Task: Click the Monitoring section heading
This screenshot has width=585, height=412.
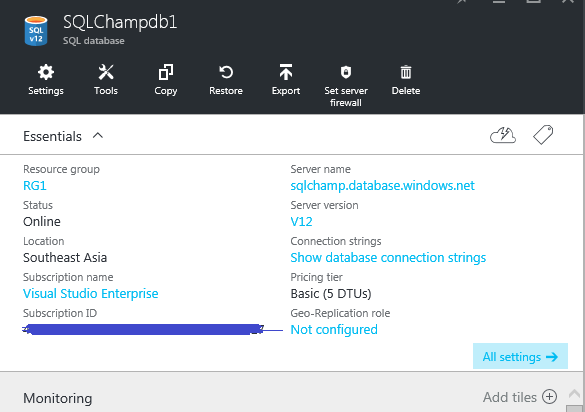Action: [57, 398]
